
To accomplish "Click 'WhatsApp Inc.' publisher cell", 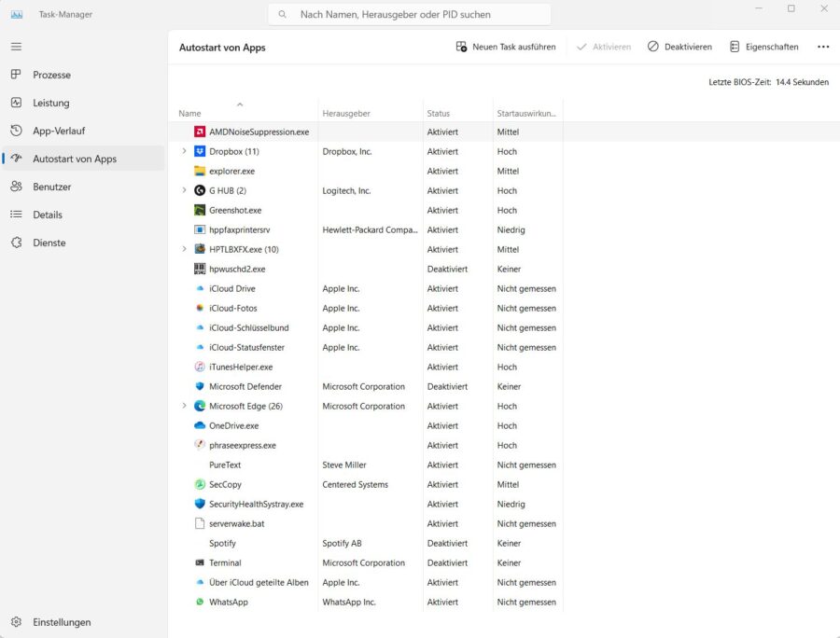I will [349, 602].
